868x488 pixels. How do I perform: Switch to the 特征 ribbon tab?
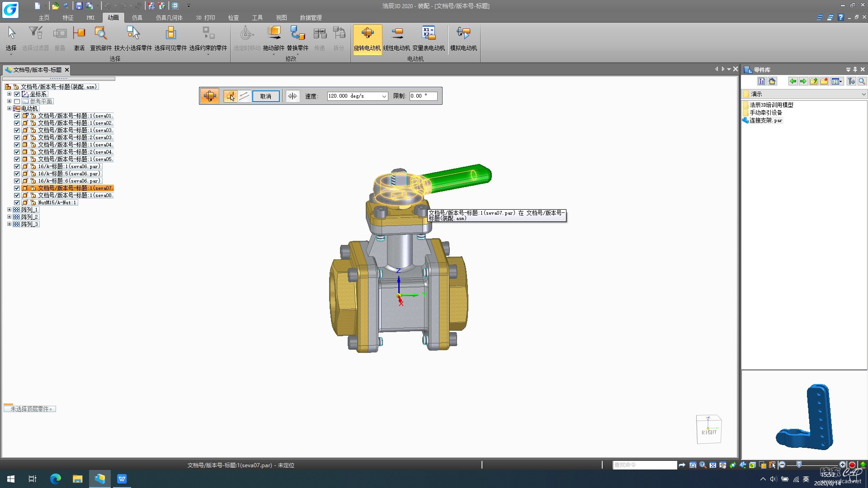(68, 18)
